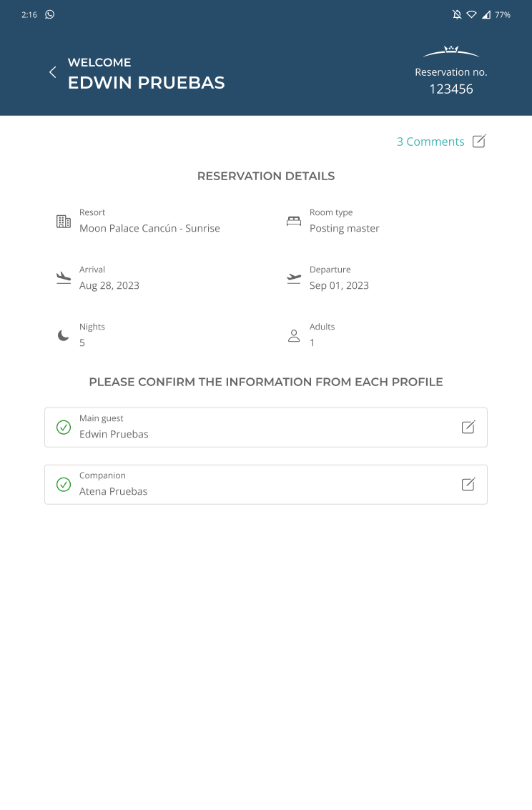Tap the adults person icon
This screenshot has height=810, width=532.
point(294,336)
